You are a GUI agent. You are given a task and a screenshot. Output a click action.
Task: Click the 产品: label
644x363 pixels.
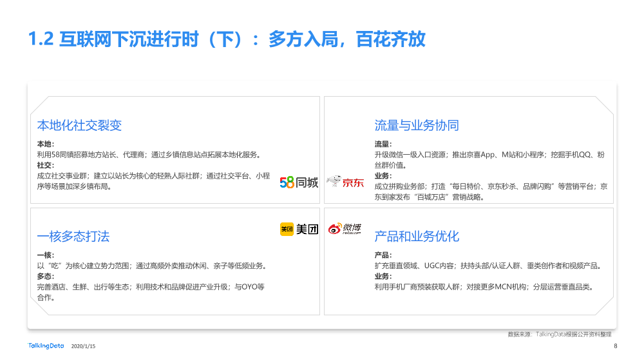[383, 255]
